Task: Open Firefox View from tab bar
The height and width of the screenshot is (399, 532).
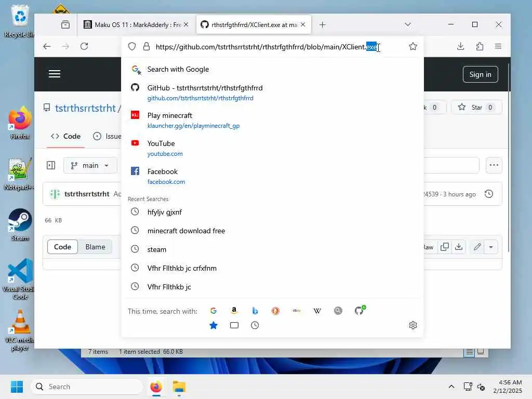Action: [65, 24]
